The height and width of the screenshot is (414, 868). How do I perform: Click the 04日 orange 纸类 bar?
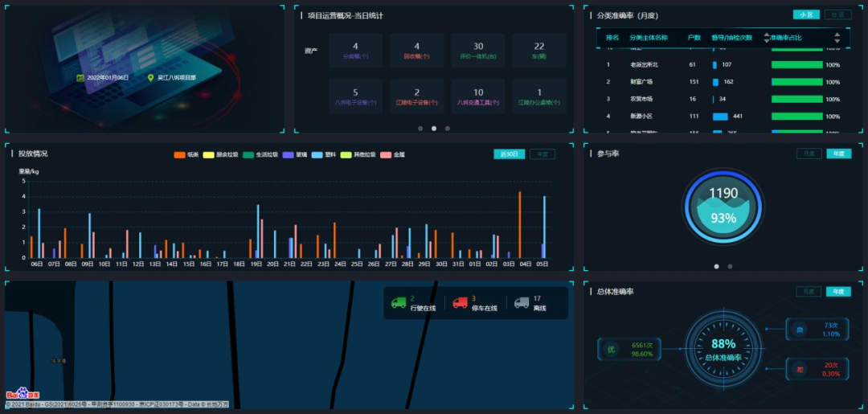point(520,225)
